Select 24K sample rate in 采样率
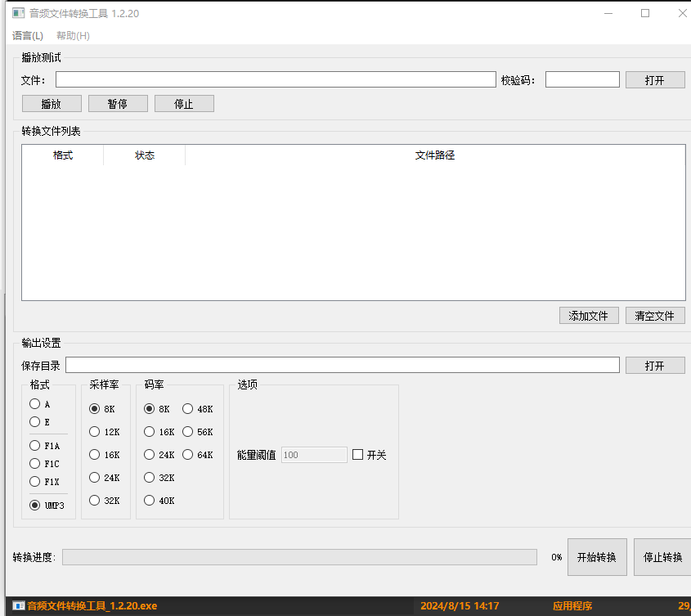Viewport: 691px width, 616px height. pos(94,478)
